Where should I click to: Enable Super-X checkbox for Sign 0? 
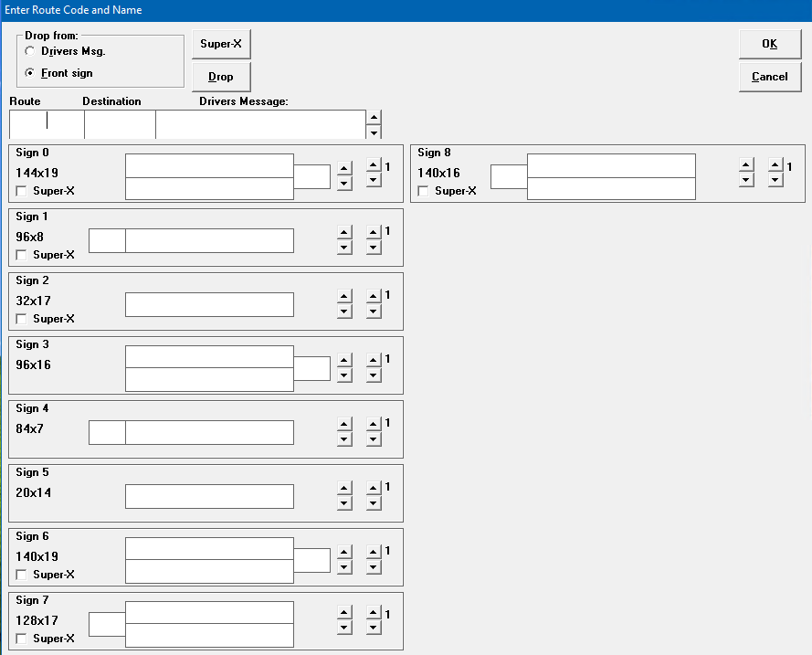[22, 191]
